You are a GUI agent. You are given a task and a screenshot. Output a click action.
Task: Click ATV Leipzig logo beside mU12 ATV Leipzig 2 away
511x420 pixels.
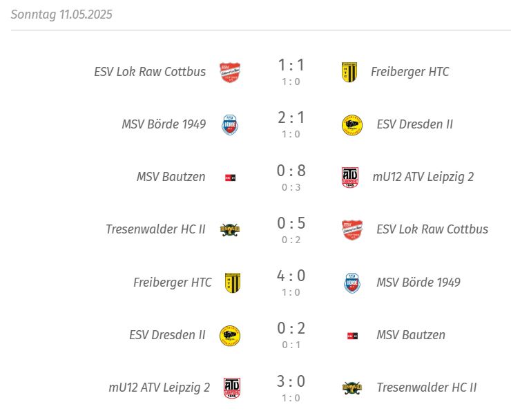(350, 178)
